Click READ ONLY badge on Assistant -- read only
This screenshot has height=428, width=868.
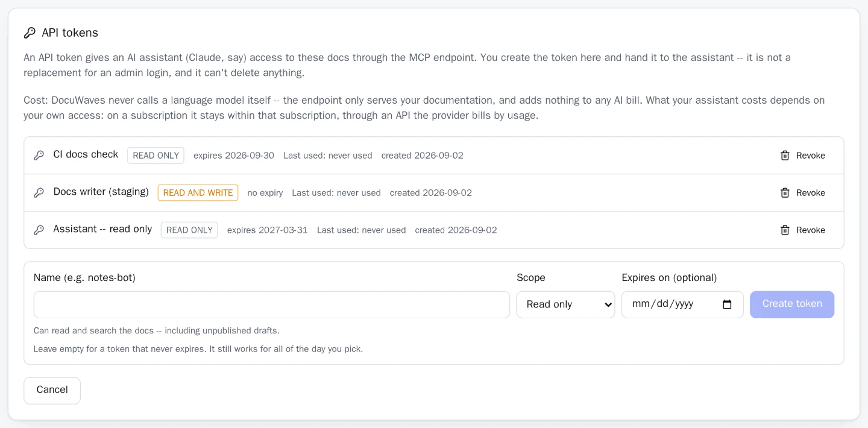click(x=189, y=230)
